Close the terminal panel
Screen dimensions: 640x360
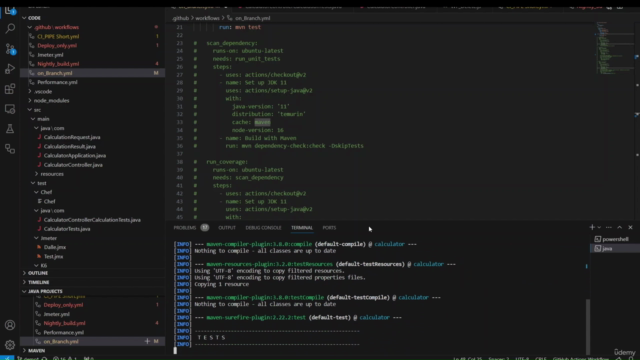(630, 227)
